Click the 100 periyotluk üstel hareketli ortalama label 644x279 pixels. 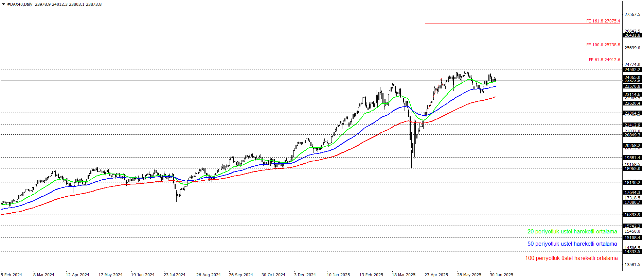pos(571,258)
